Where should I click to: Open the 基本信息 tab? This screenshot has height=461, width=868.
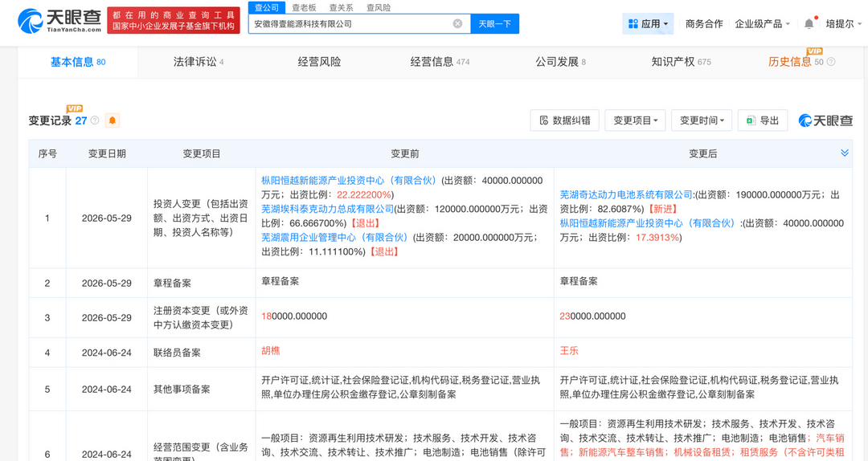click(x=77, y=62)
